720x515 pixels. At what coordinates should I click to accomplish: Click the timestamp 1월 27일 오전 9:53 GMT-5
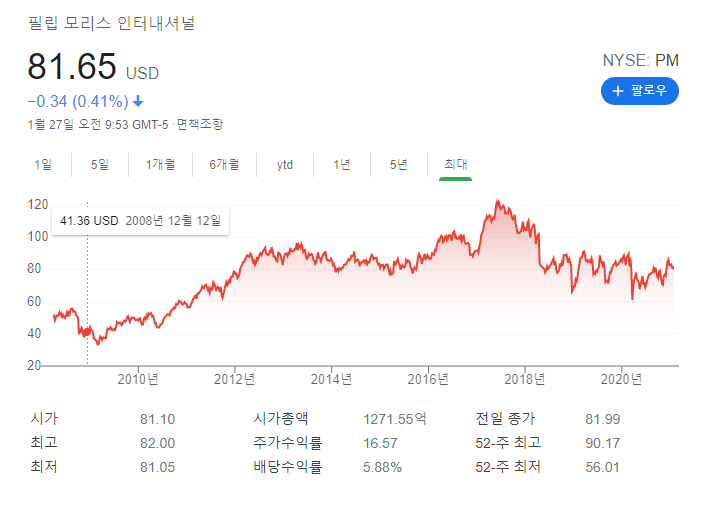click(x=98, y=124)
